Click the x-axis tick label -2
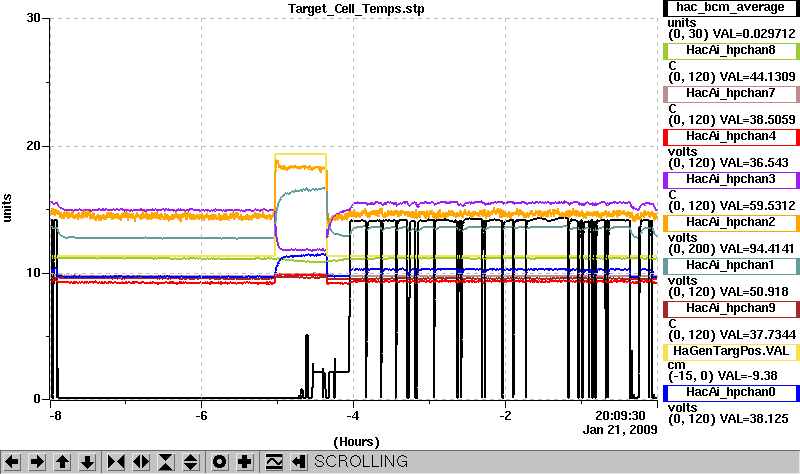Screen dimensions: 800x474 coord(505,416)
